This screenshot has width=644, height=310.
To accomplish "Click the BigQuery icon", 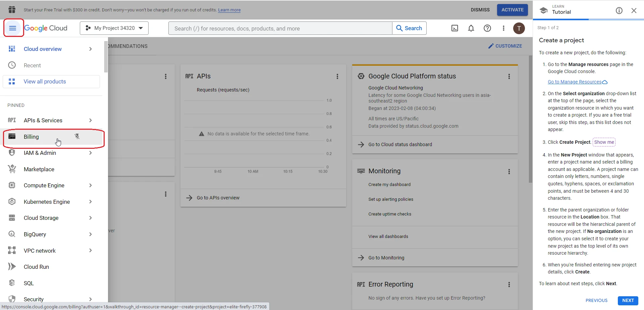I will (x=12, y=234).
